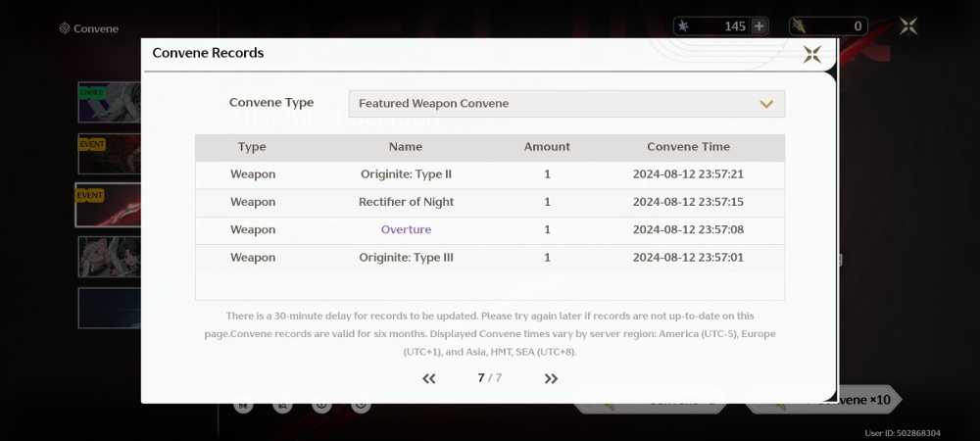Image resolution: width=980 pixels, height=441 pixels.
Task: Expand dropdown using the gold chevron arrow
Action: [766, 104]
